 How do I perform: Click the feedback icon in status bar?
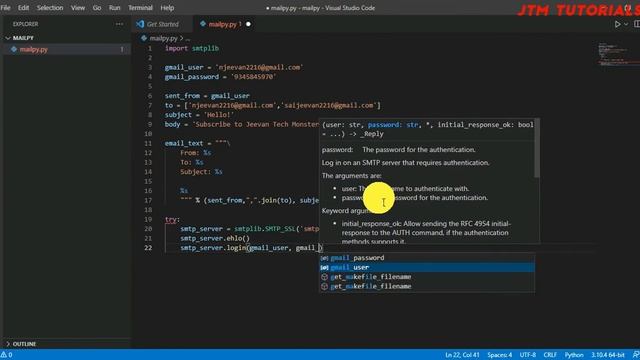(636, 355)
